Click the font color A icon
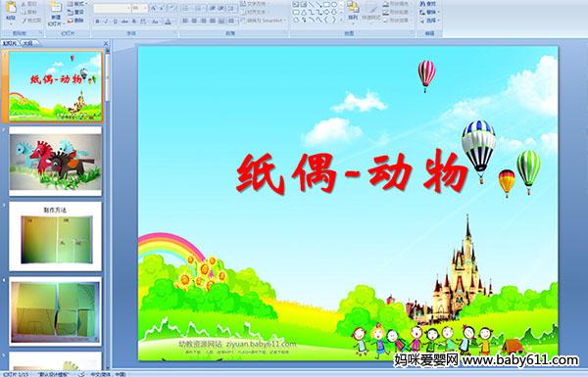 tap(168, 22)
